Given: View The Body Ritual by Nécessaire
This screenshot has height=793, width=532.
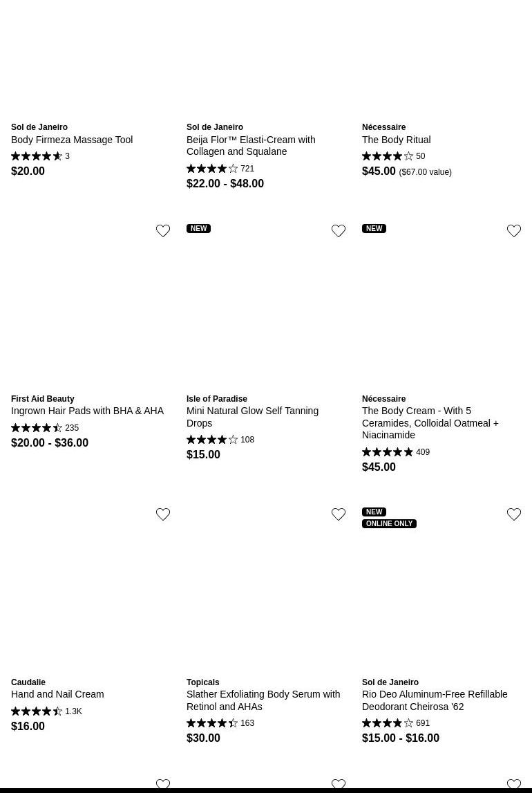Looking at the screenshot, I should tap(396, 140).
